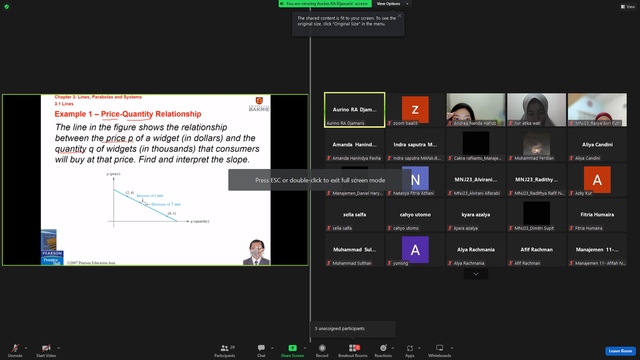This screenshot has width=640, height=360.
Task: Click the green encryption shield icon
Action: coord(7,7)
